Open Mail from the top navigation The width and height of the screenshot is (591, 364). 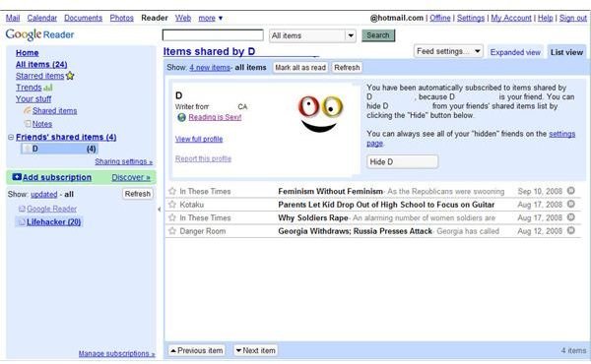[13, 18]
